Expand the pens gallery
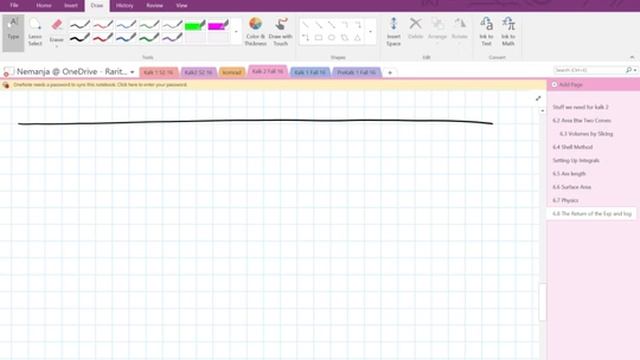The width and height of the screenshot is (640, 360). [x=236, y=32]
